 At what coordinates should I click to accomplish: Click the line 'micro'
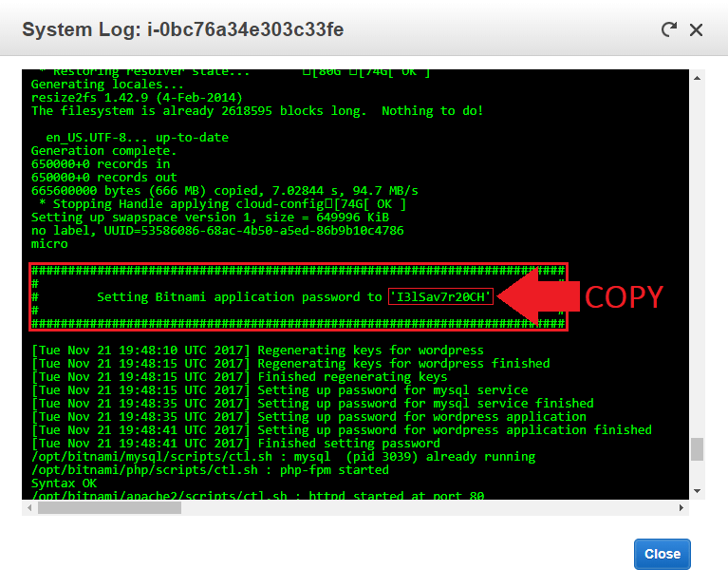pyautogui.click(x=49, y=244)
